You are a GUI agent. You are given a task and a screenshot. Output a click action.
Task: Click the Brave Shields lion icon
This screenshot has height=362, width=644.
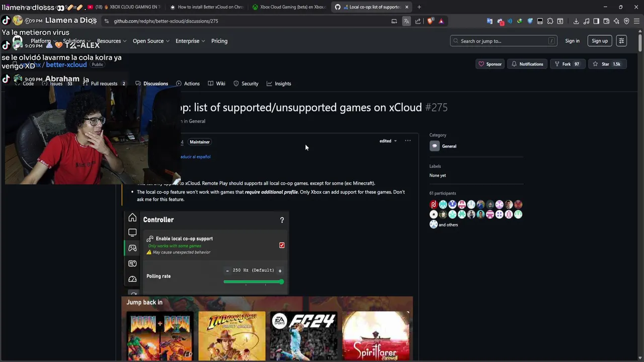pyautogui.click(x=430, y=21)
